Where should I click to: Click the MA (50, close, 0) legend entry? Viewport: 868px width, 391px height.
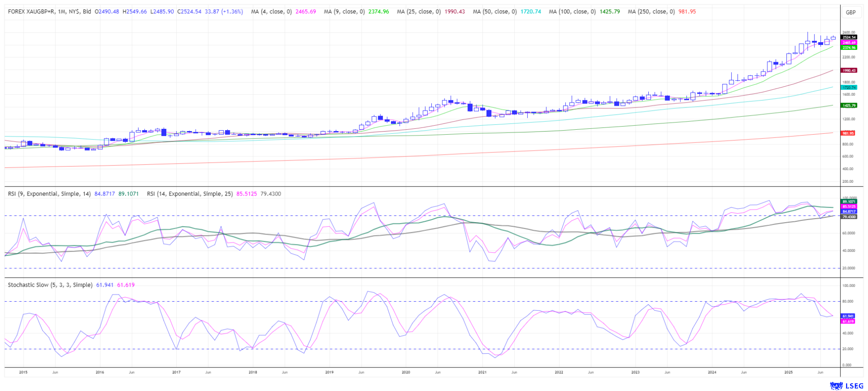(495, 12)
